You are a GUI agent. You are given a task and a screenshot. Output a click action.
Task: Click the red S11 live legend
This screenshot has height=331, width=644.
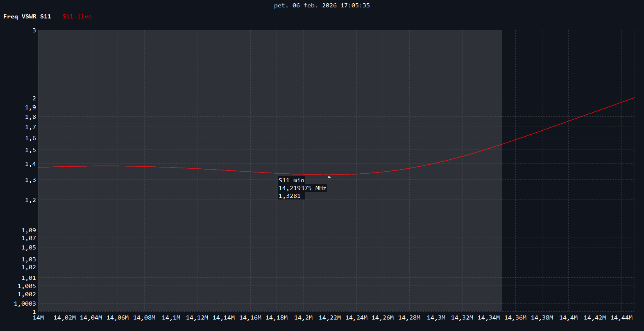click(x=77, y=16)
